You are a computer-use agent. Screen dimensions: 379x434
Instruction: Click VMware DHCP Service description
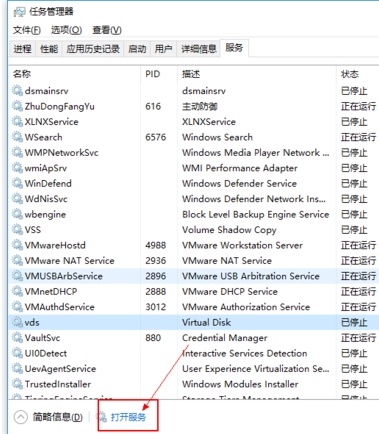230,292
